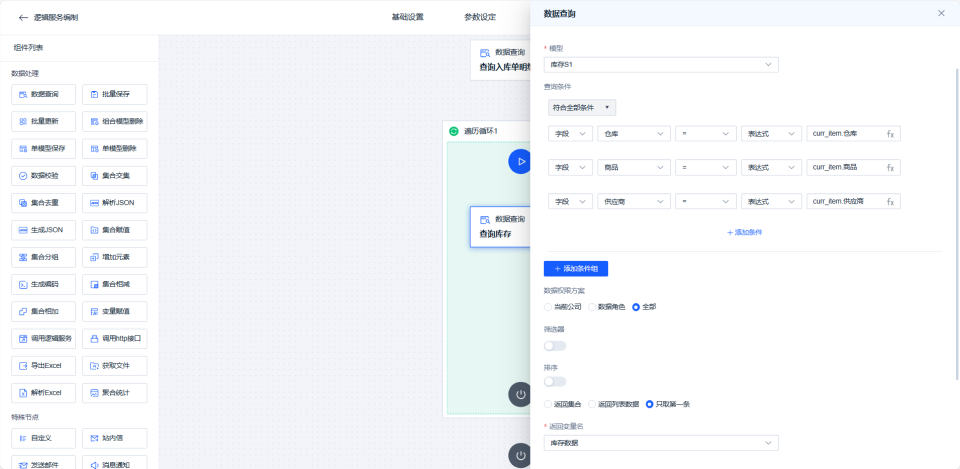The height and width of the screenshot is (469, 960).
Task: Open the 模型 dropdown showing 库存S1
Action: click(x=661, y=65)
